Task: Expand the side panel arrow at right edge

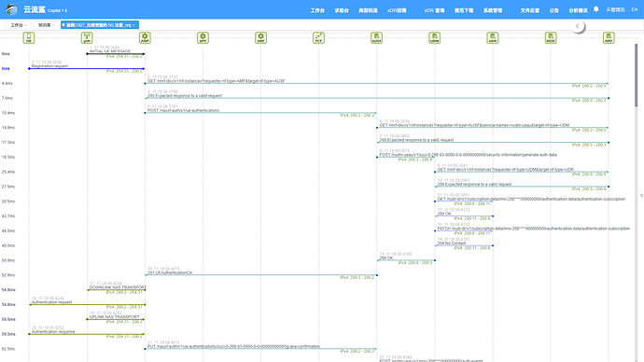Action: (x=641, y=195)
